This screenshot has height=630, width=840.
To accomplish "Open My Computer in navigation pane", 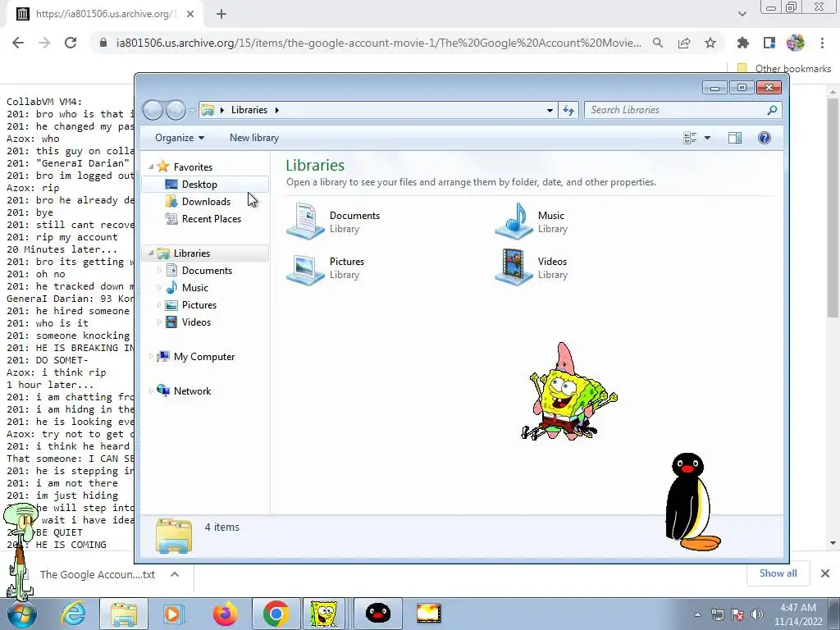I will (x=204, y=357).
